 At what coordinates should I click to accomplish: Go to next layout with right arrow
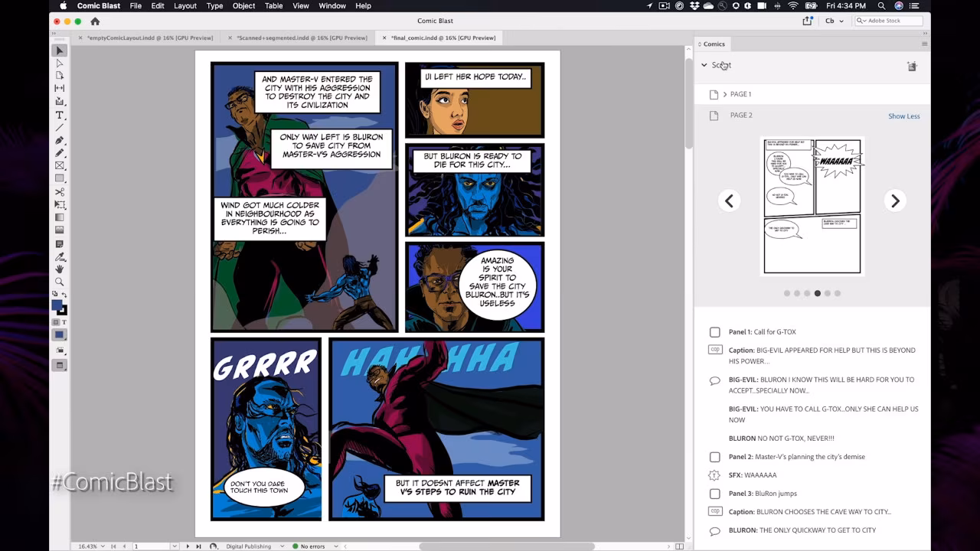point(895,201)
